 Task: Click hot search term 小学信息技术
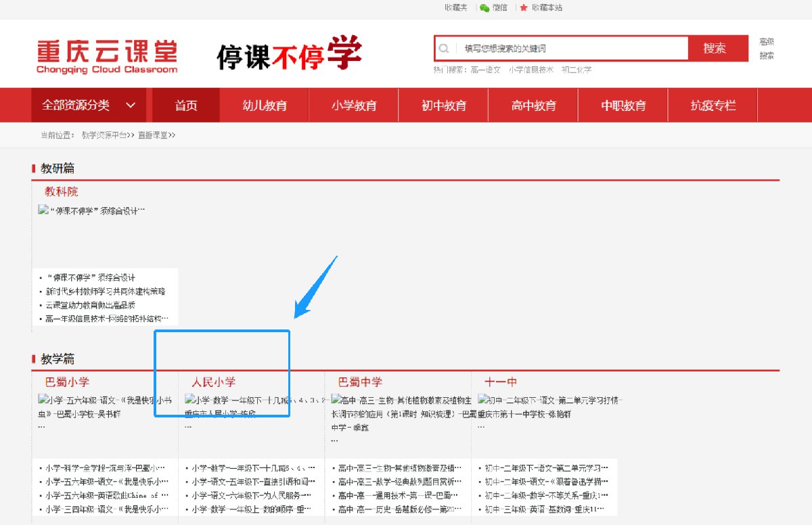coord(531,70)
